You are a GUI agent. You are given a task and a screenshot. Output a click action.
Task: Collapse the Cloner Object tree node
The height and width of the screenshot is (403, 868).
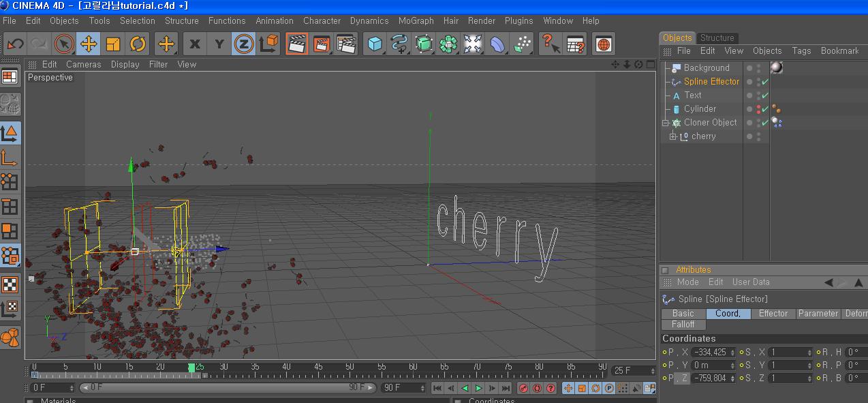(666, 123)
